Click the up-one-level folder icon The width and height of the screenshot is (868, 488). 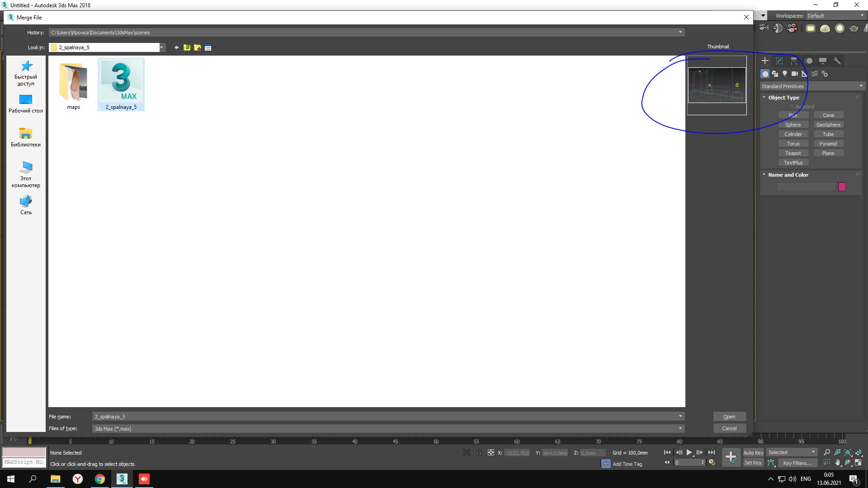click(187, 47)
